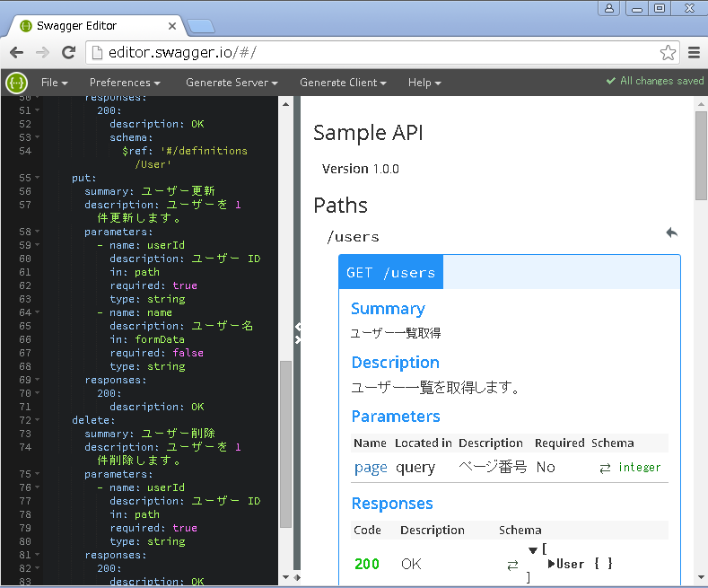The width and height of the screenshot is (708, 588).
Task: Fold the put block at line 55
Action: (x=37, y=178)
